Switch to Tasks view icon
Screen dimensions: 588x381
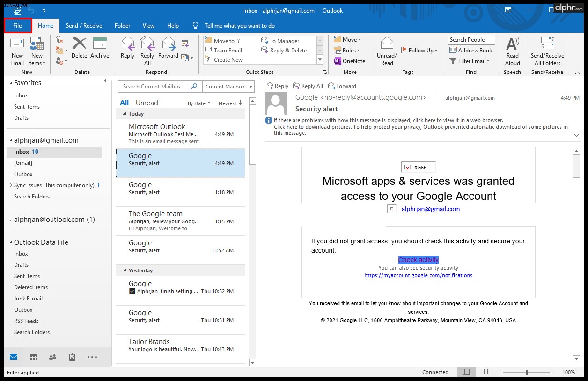(x=72, y=357)
